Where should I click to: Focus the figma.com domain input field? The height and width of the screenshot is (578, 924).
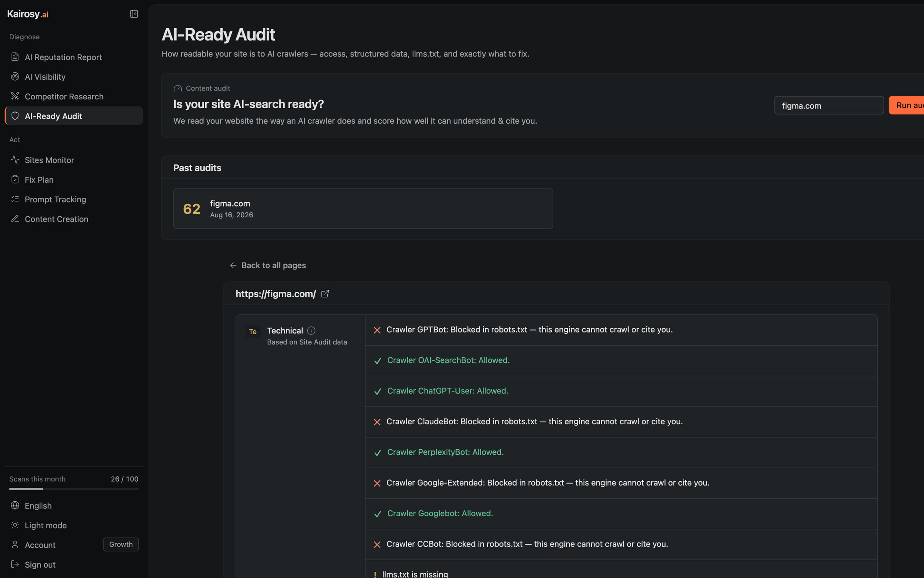click(x=829, y=105)
